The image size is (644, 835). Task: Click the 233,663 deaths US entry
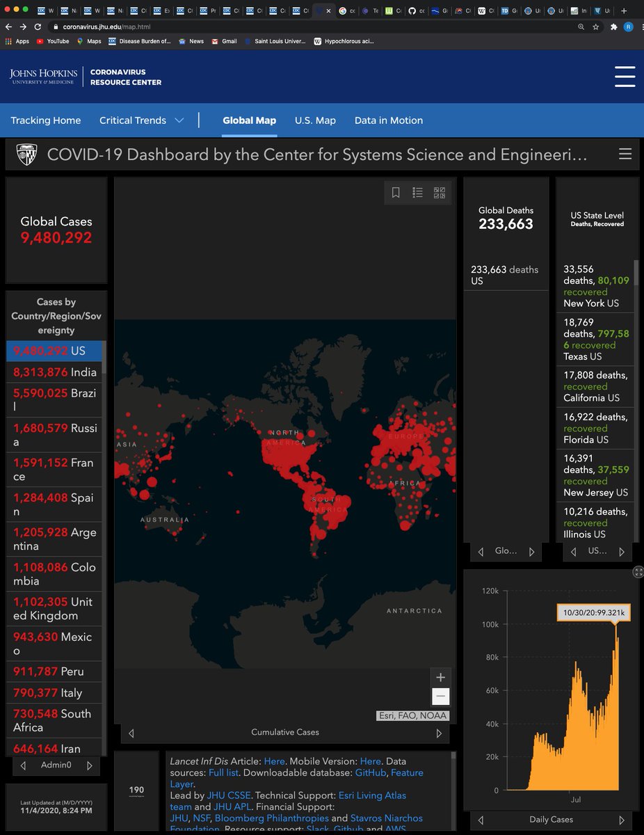pyautogui.click(x=505, y=276)
